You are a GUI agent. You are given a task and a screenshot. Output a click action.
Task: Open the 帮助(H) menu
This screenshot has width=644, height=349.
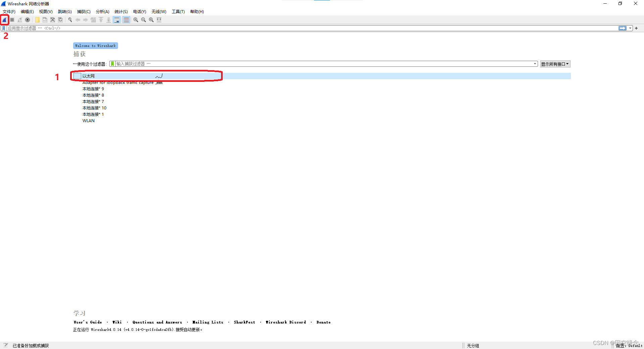click(197, 11)
